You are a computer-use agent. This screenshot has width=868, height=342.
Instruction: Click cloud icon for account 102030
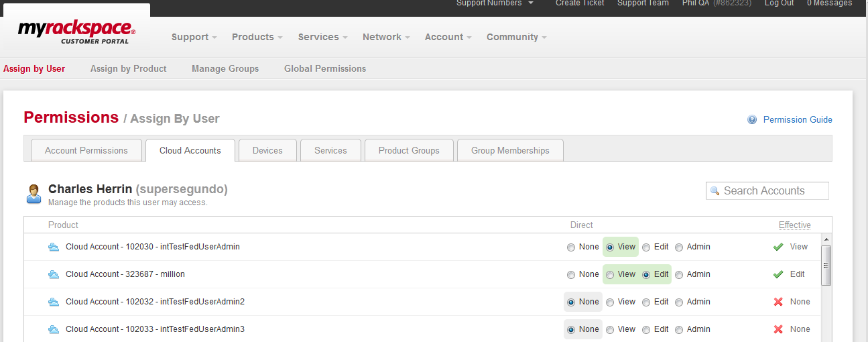coord(54,247)
